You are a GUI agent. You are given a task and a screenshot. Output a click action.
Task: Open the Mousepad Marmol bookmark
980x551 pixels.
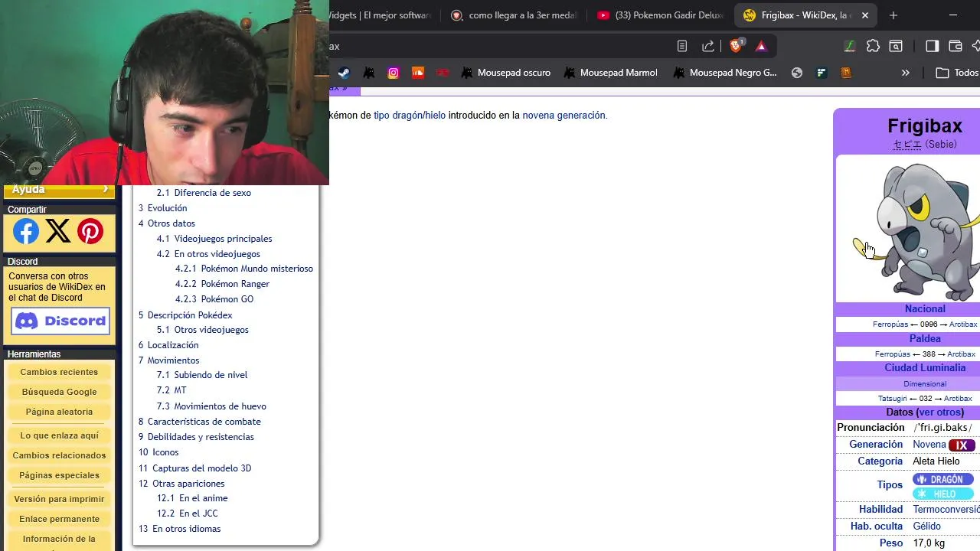[x=610, y=73]
